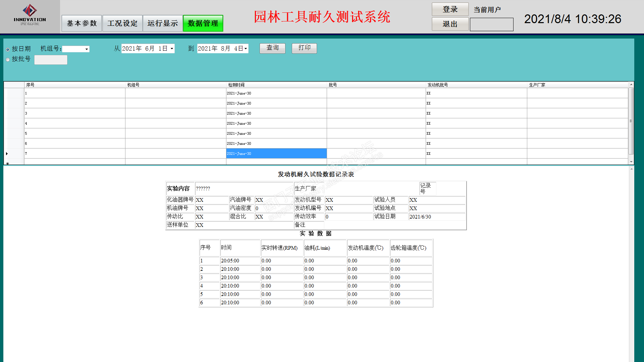This screenshot has height=362, width=644.
Task: Open the end date picker dropdown
Action: click(x=246, y=49)
